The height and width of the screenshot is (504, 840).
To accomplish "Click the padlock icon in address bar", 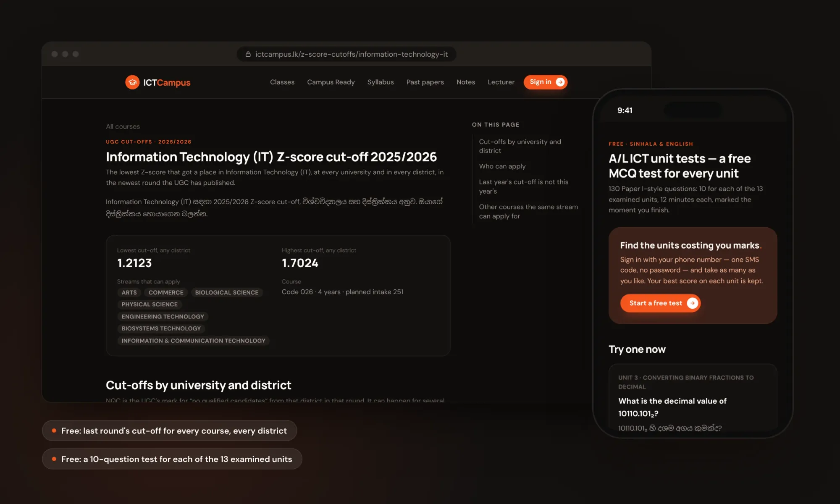I will pyautogui.click(x=248, y=54).
